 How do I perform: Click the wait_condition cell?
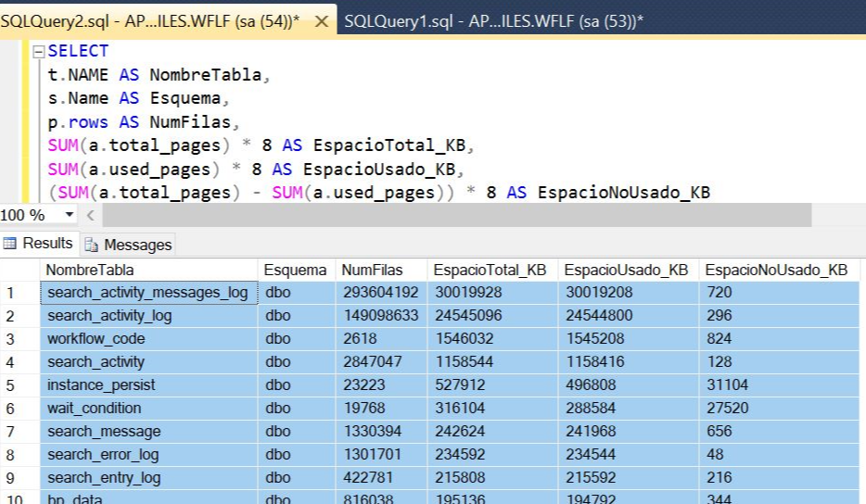pos(148,409)
